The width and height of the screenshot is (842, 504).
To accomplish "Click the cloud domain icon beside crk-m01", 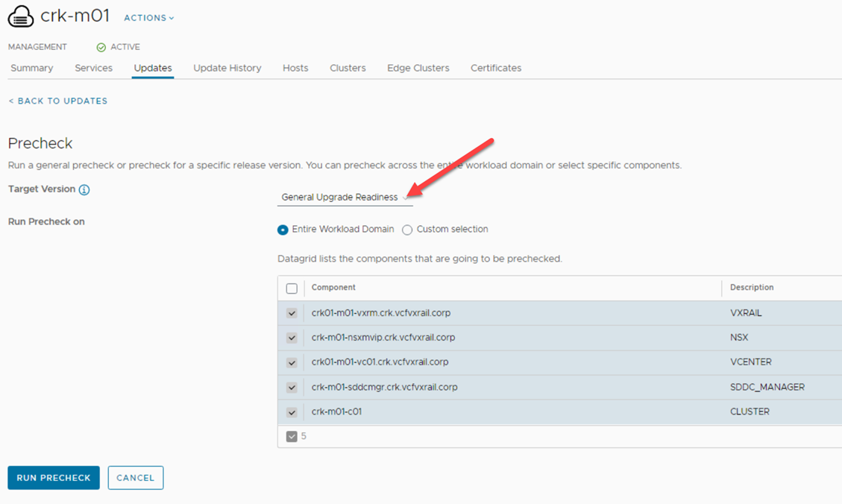I will [21, 16].
